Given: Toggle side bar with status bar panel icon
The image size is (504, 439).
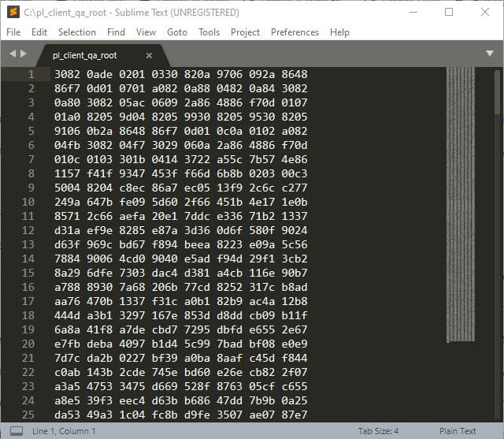Looking at the screenshot, I should pyautogui.click(x=17, y=431).
